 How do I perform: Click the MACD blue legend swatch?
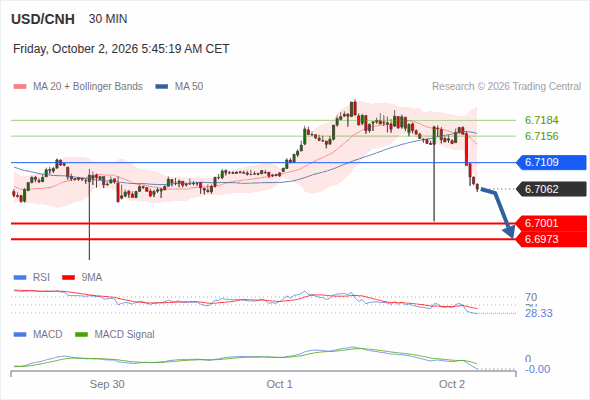click(x=20, y=335)
